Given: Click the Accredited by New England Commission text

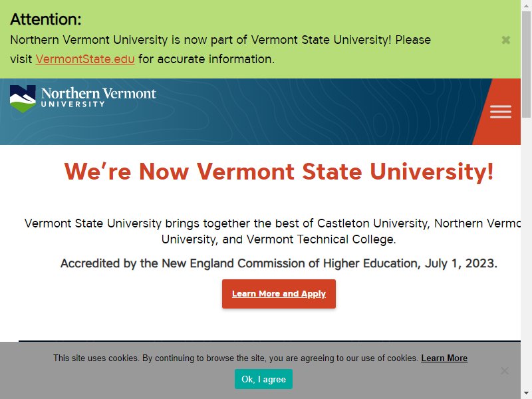Looking at the screenshot, I should [279, 263].
